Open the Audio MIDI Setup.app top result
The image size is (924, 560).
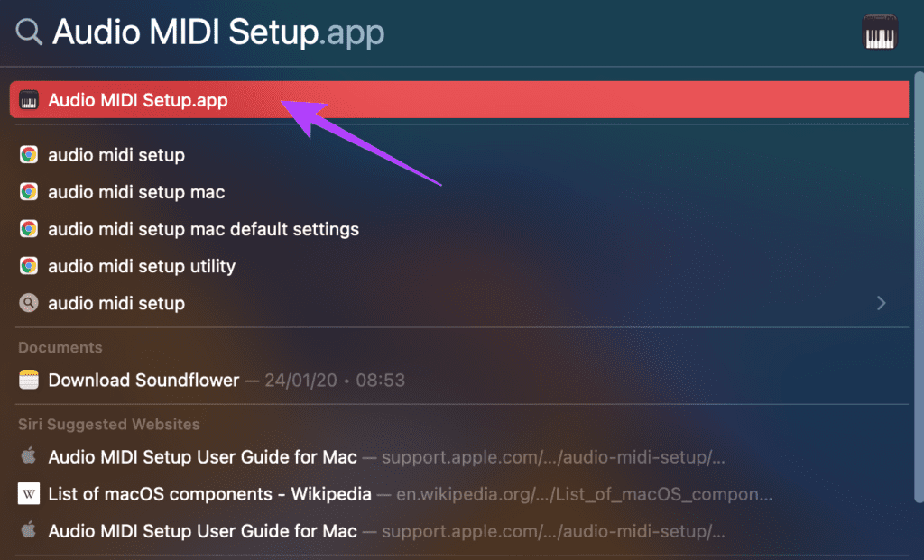point(459,100)
